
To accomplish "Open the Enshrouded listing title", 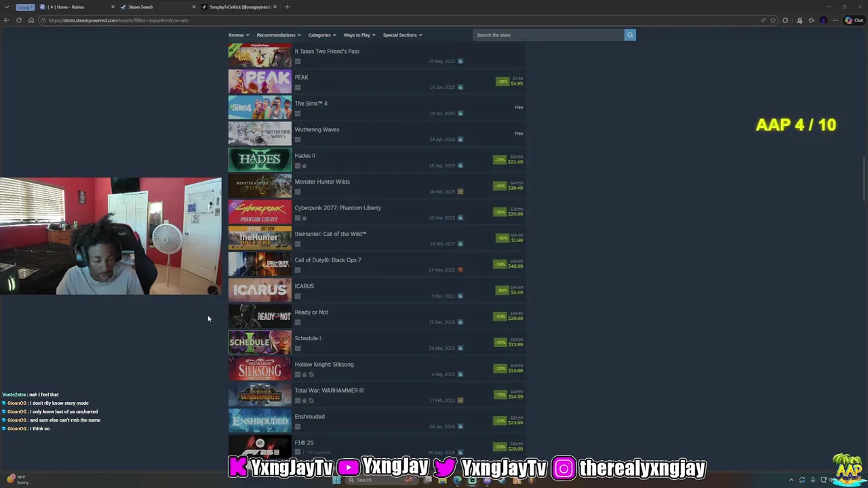I will 309,417.
